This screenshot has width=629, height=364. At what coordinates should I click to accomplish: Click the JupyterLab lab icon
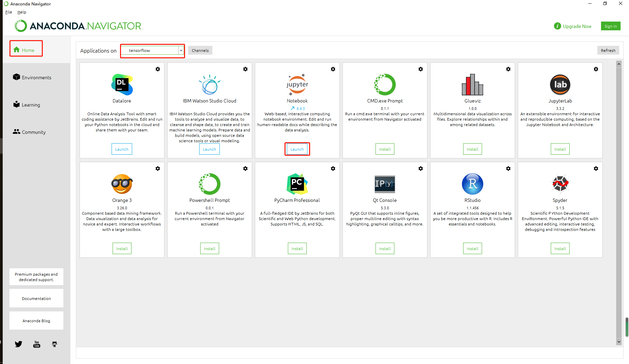click(x=560, y=85)
